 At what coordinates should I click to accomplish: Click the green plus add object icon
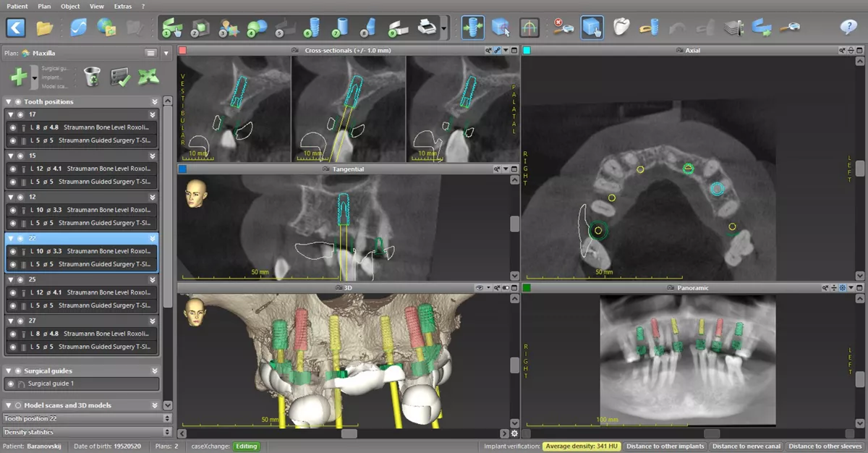point(19,77)
